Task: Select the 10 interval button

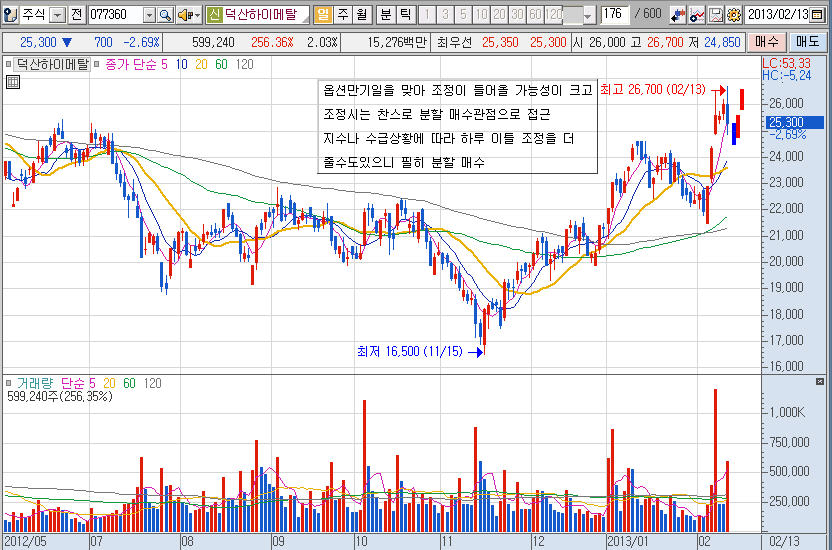Action: [481, 15]
